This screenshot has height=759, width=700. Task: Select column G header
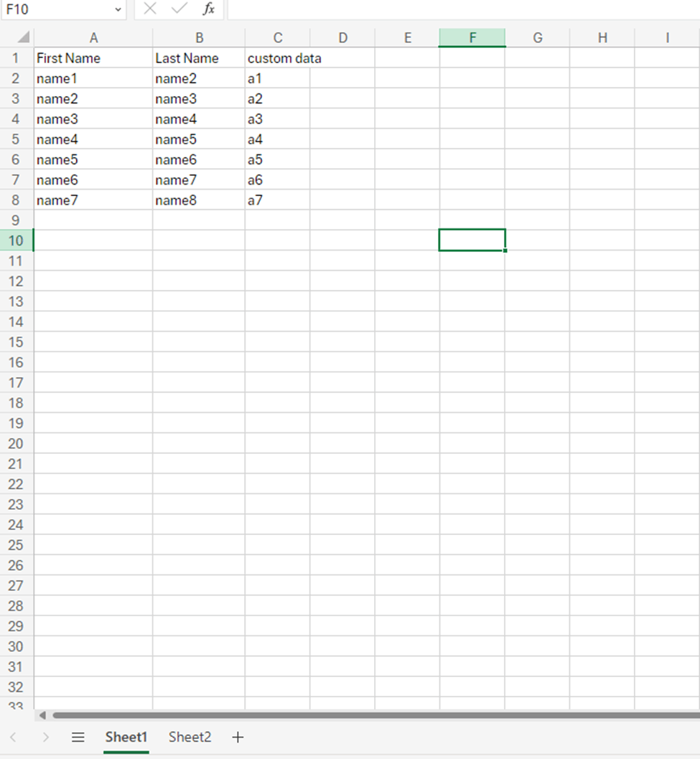click(x=537, y=38)
